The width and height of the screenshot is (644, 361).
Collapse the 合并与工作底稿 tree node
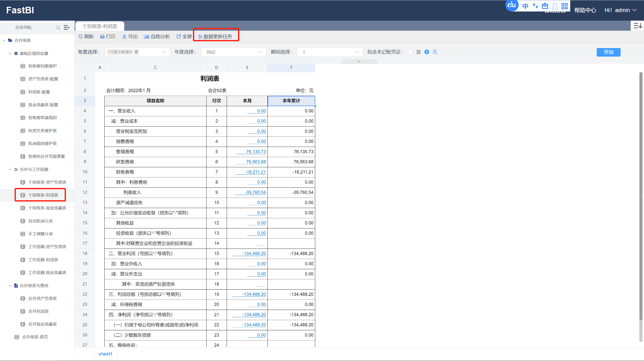10,170
